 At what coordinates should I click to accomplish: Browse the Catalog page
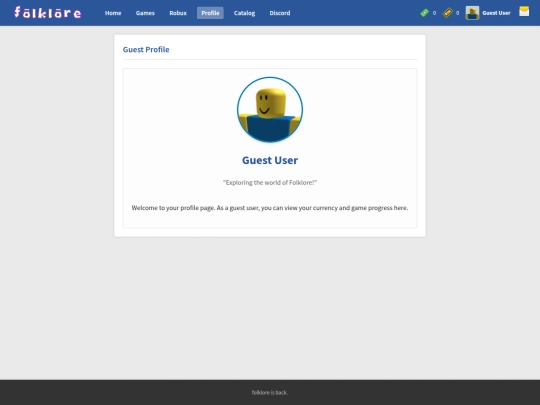tap(244, 13)
